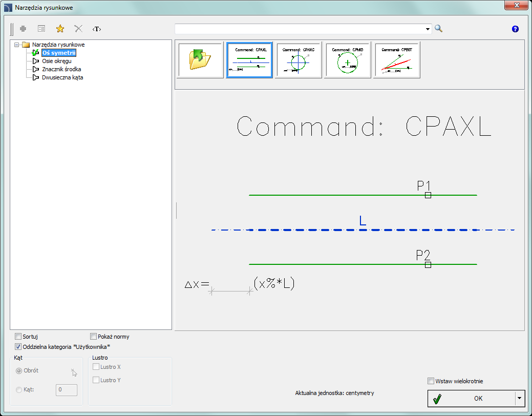
Task: Select Znacznik środka in the tree
Action: point(61,69)
